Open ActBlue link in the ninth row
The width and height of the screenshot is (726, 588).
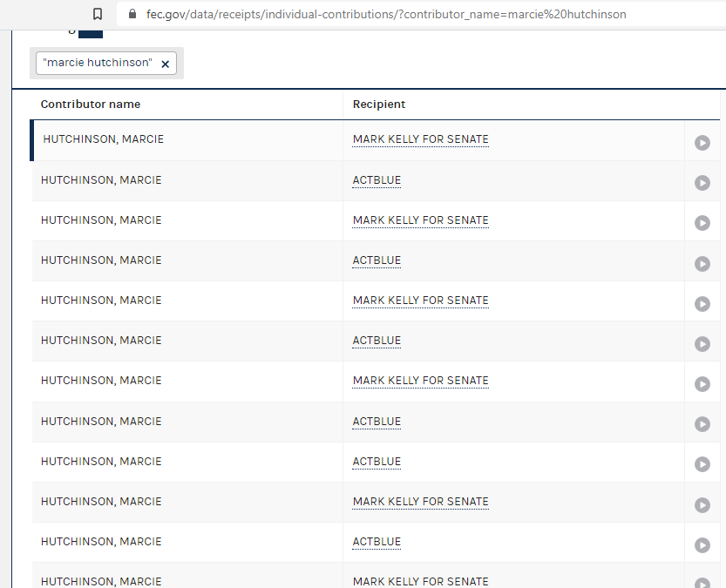(377, 462)
